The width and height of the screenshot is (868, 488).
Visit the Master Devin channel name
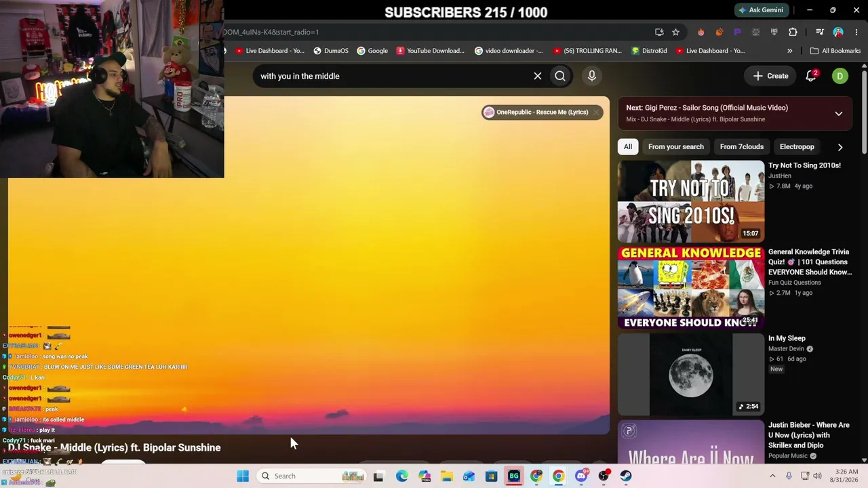[786, 349]
